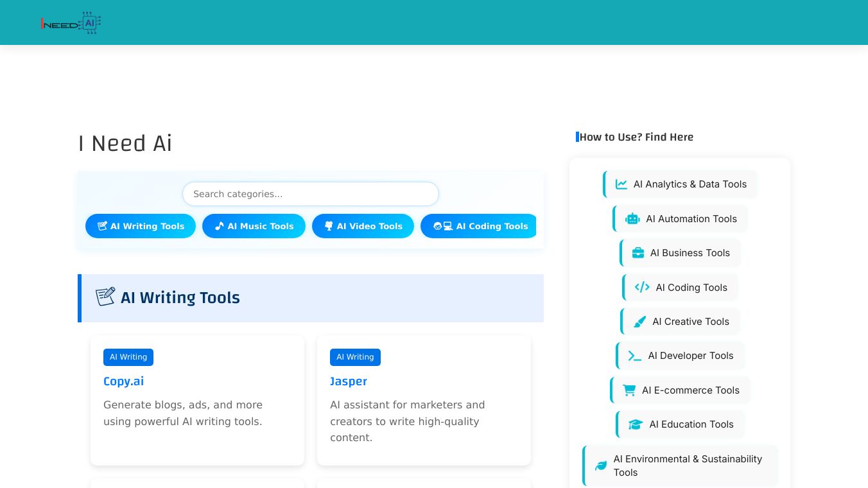Open AI Environmental & Sustainability Tools in sidebar
Screen dimensions: 868x488
coord(681,466)
